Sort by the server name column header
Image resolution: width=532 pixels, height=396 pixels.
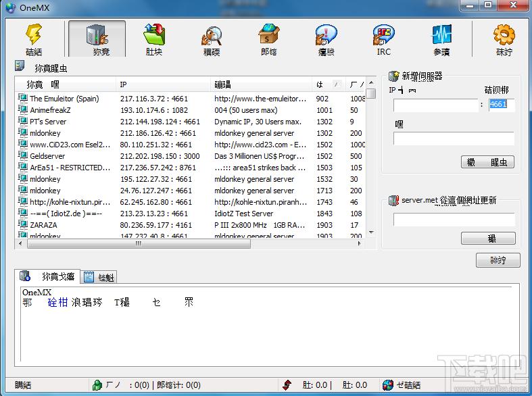(65, 84)
